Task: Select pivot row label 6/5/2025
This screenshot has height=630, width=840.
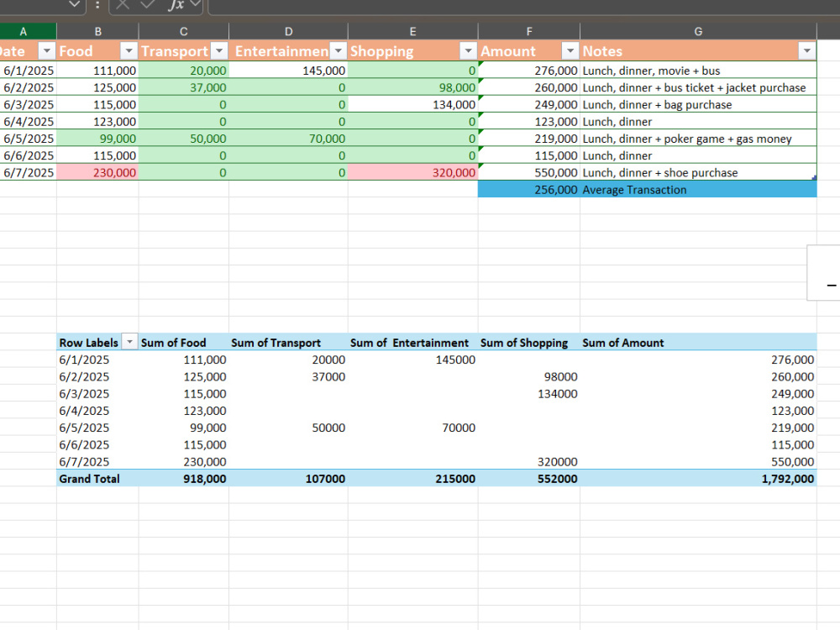Action: [x=97, y=428]
